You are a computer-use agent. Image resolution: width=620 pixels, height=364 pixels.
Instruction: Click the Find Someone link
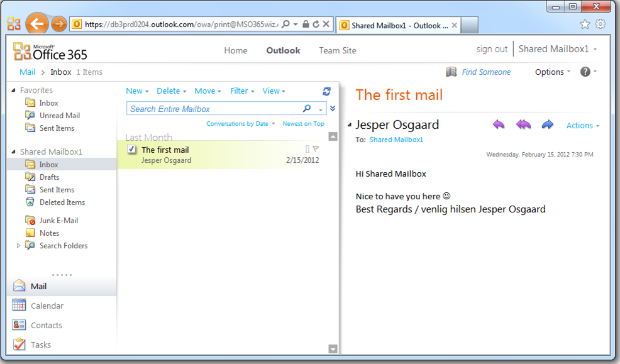point(486,72)
